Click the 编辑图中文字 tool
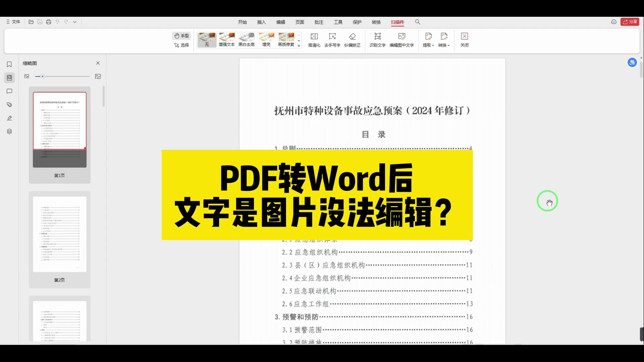Viewport: 644px width, 362px height. [401, 40]
